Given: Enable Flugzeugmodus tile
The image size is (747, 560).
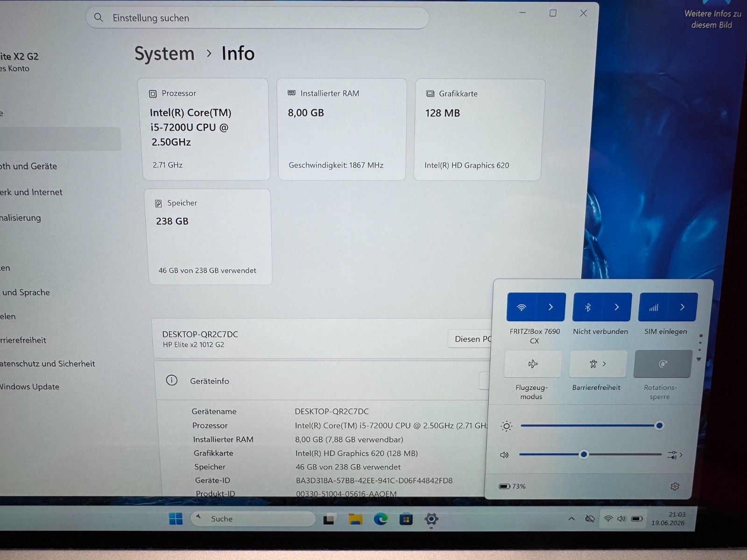Looking at the screenshot, I should tap(533, 364).
